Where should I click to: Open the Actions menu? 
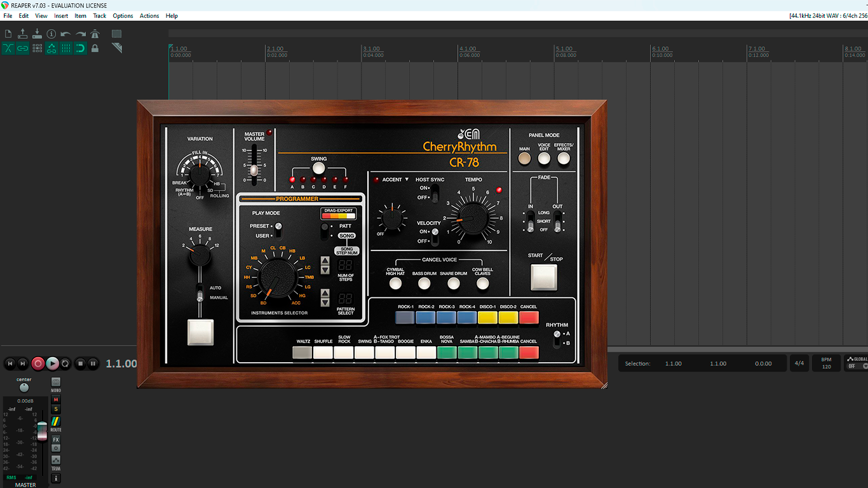coord(149,16)
